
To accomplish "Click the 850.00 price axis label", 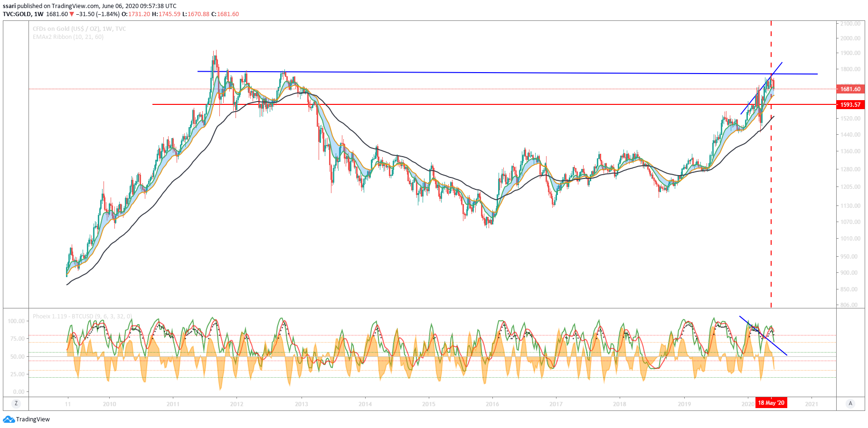I will [x=849, y=289].
